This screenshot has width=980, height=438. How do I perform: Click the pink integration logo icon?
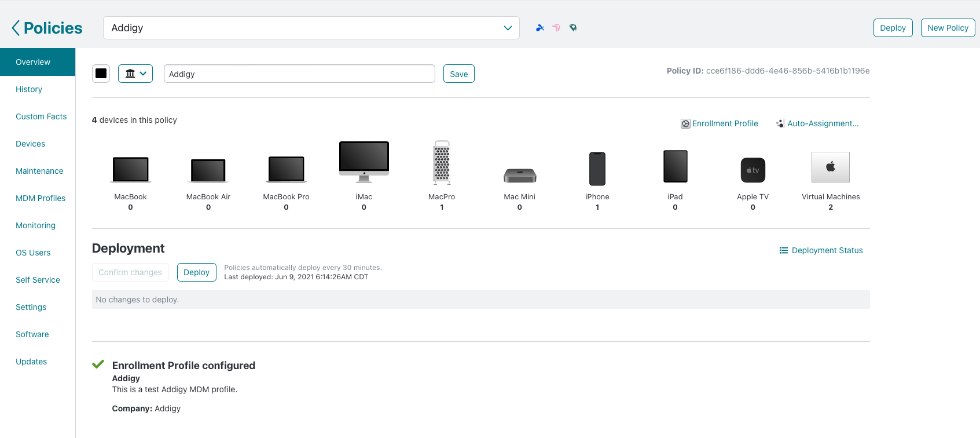pyautogui.click(x=556, y=28)
